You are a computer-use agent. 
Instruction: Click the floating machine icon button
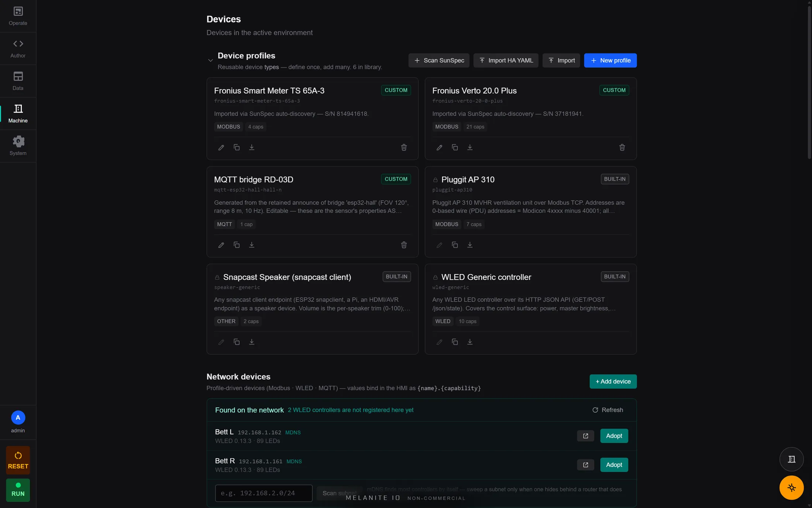(791, 459)
